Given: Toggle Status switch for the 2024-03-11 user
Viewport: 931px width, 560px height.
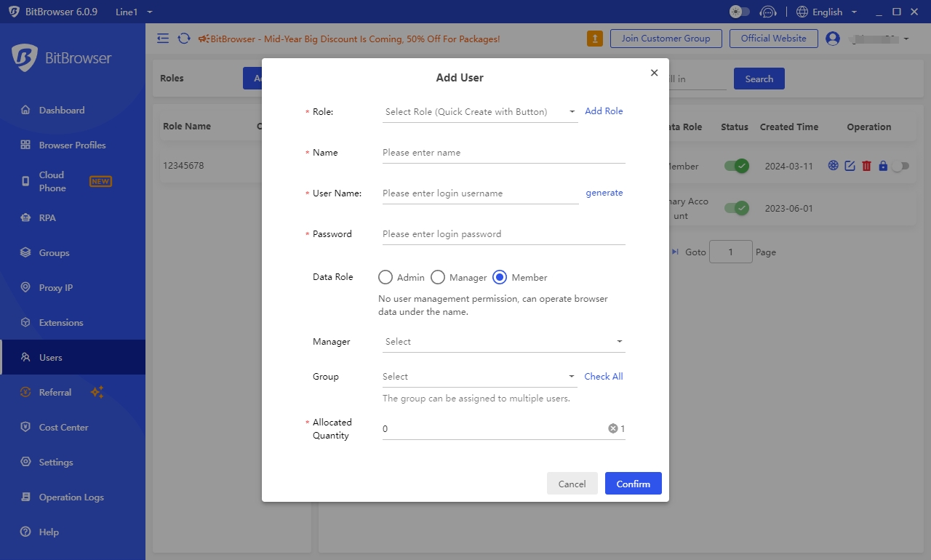Looking at the screenshot, I should click(736, 166).
